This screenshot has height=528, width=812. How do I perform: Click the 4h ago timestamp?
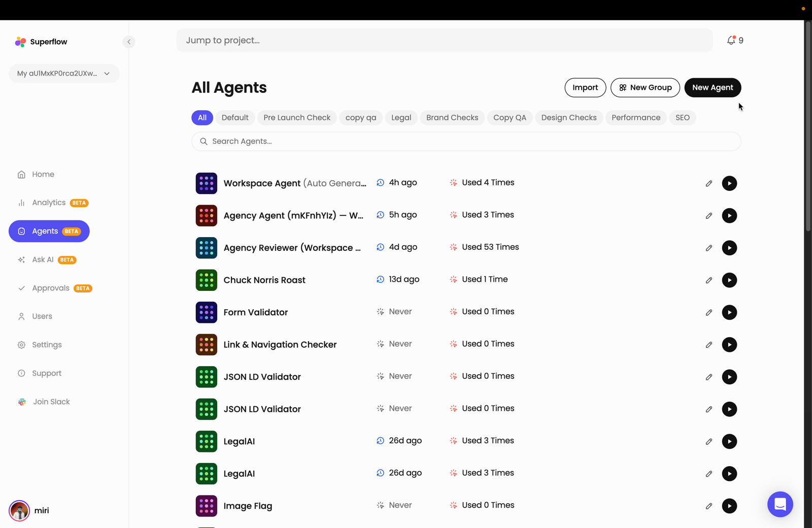(403, 182)
